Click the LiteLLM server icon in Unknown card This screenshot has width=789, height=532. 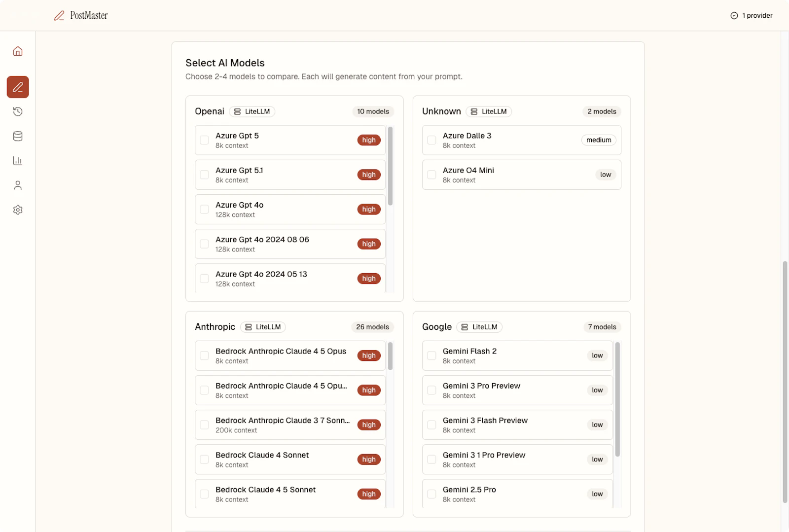474,111
